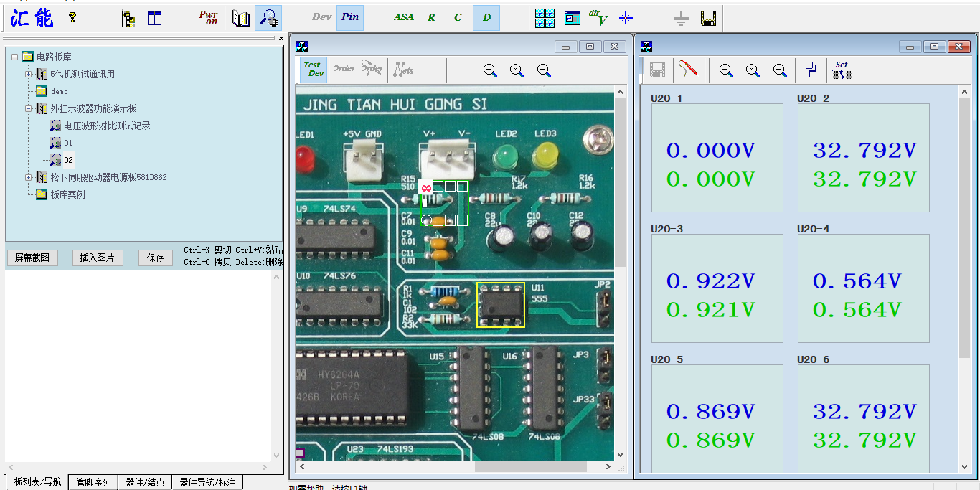Viewport: 980px width, 490px height.
Task: Click the U11 555 chip on board image
Action: [501, 305]
